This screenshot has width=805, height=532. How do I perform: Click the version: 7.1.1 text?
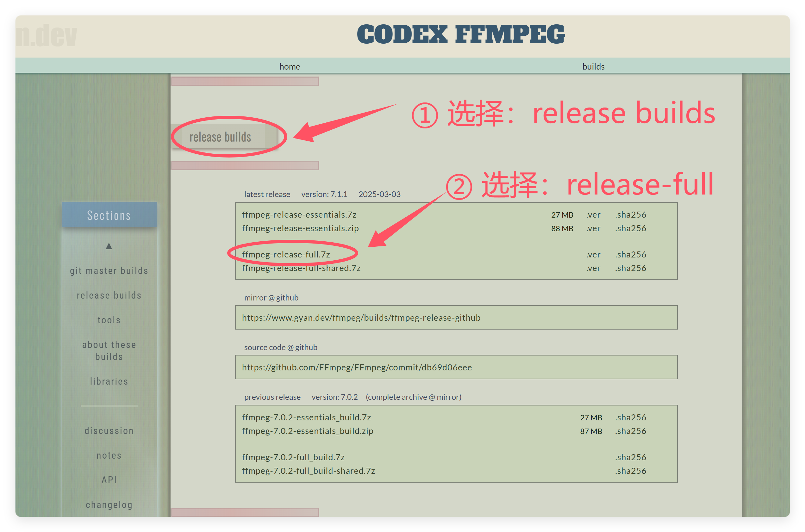[324, 194]
